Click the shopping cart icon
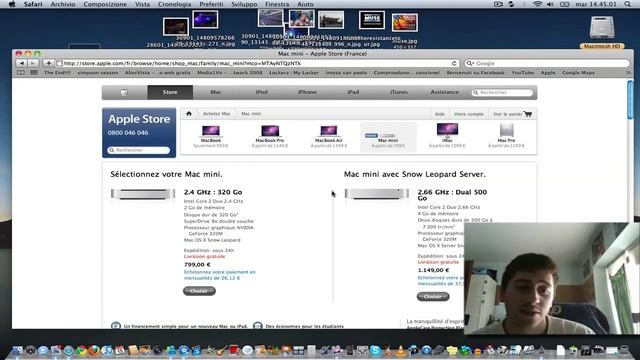Viewport: 640px width, 360px height. [528, 114]
